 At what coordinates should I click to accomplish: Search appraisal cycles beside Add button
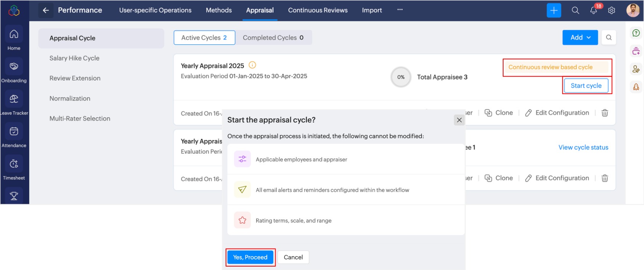[x=609, y=37]
